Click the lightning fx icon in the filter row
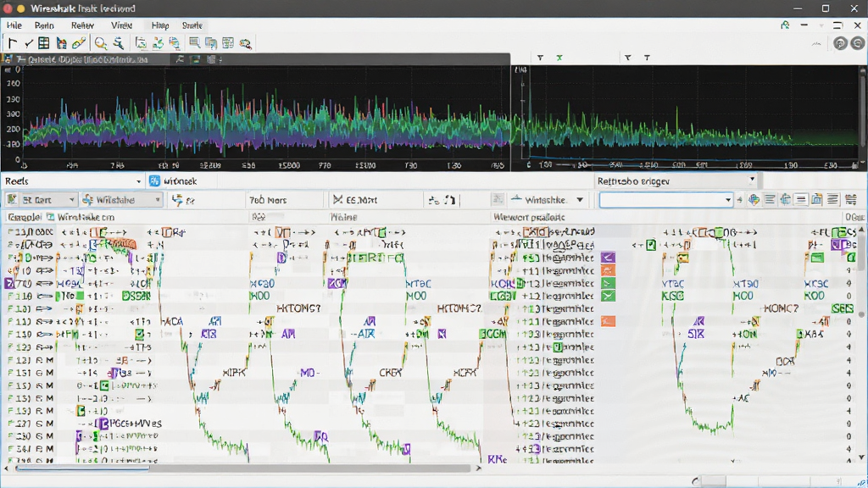The height and width of the screenshot is (488, 868). [182, 200]
